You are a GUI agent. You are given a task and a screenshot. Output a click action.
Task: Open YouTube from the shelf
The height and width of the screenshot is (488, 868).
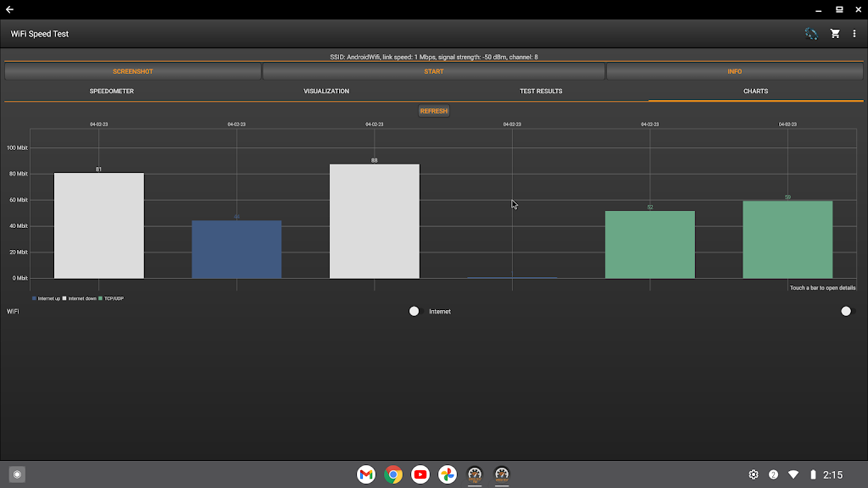click(x=420, y=474)
